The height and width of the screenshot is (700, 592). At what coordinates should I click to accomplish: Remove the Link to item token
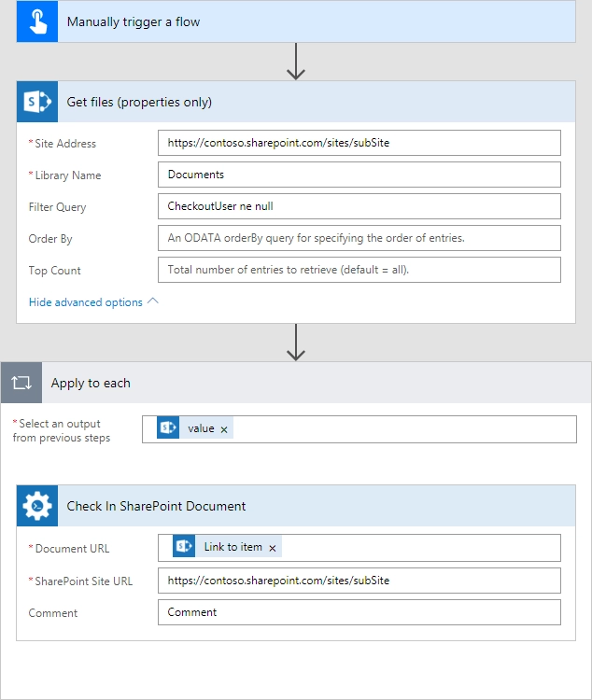(273, 548)
